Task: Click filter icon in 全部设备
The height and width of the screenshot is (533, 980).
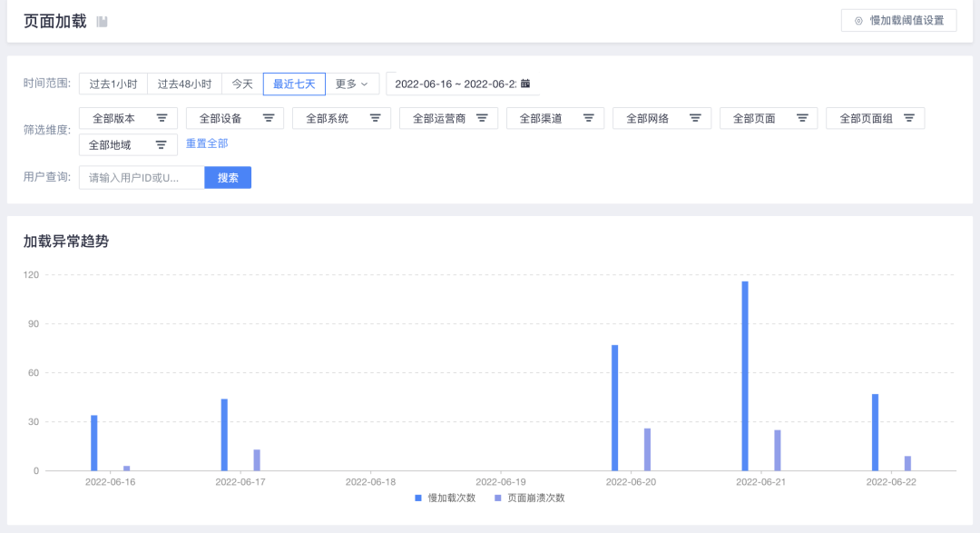Action: point(269,118)
